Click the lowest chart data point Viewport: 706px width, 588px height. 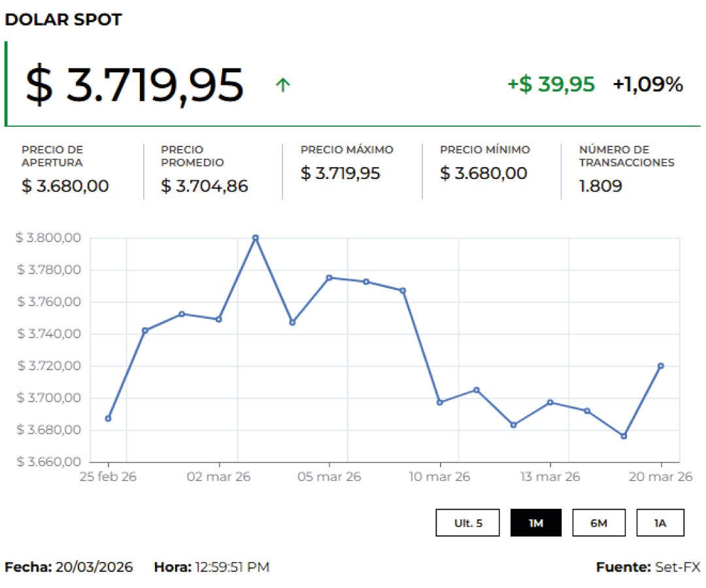pyautogui.click(x=624, y=434)
